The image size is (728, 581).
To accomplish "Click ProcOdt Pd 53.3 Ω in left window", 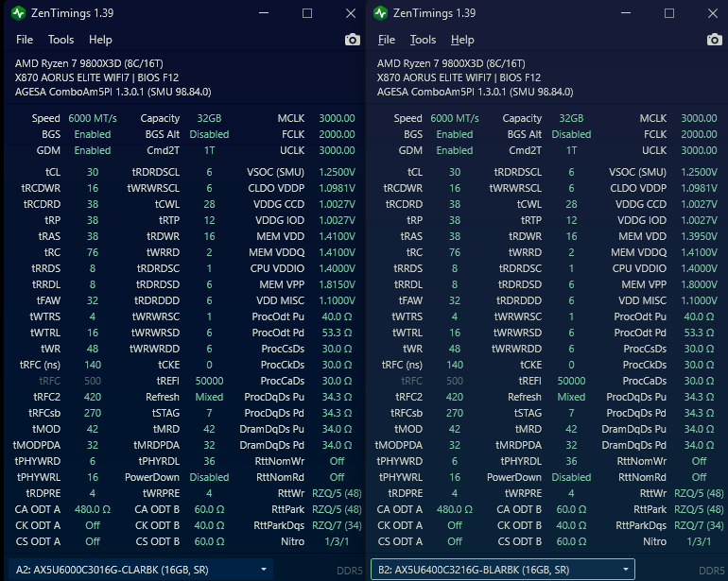I will [x=337, y=333].
